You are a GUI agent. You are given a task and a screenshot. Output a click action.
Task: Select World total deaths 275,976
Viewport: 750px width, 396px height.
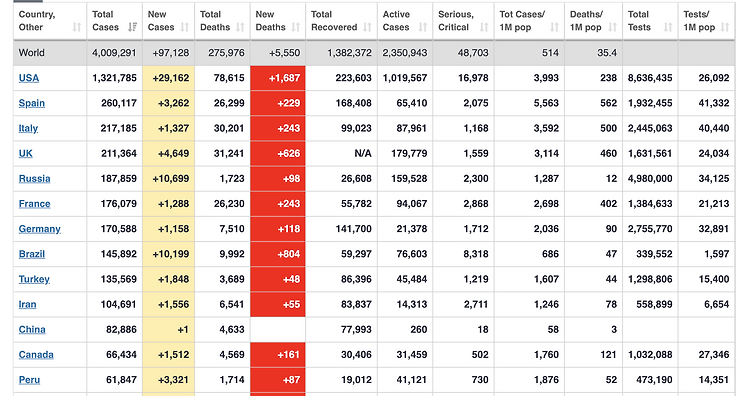coord(226,53)
